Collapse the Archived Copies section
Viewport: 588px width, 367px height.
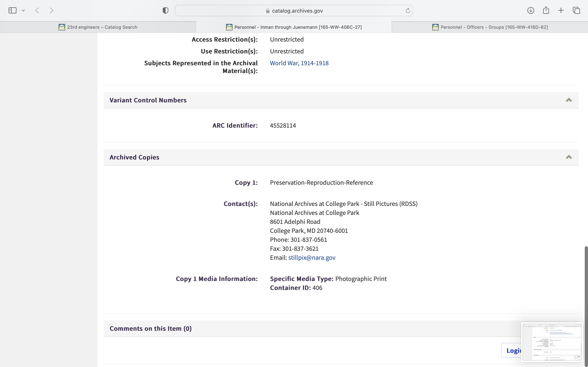point(569,157)
